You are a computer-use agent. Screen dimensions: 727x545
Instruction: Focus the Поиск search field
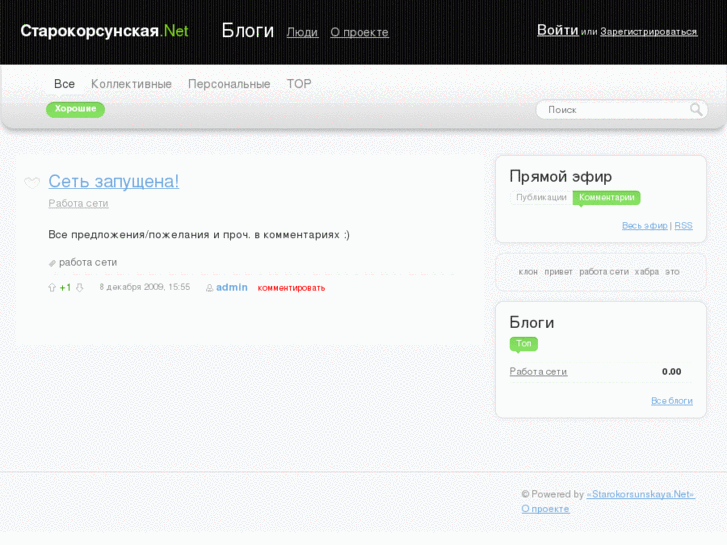click(612, 110)
